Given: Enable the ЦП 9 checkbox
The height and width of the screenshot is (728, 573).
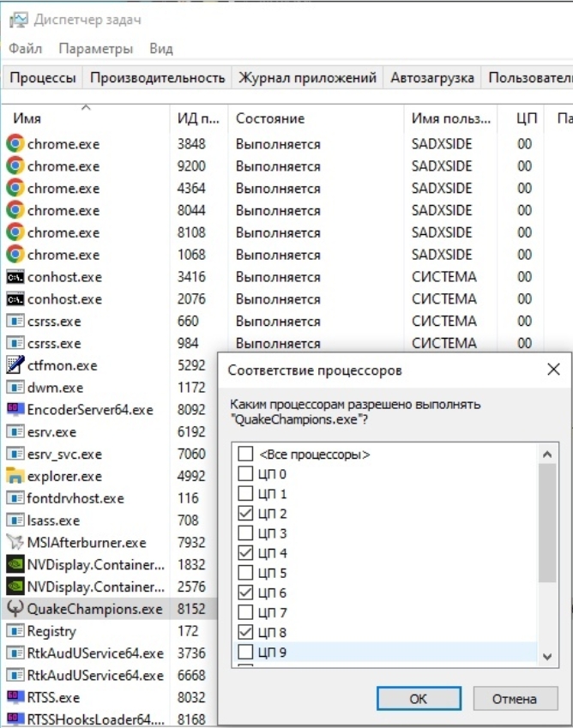Looking at the screenshot, I should (245, 652).
